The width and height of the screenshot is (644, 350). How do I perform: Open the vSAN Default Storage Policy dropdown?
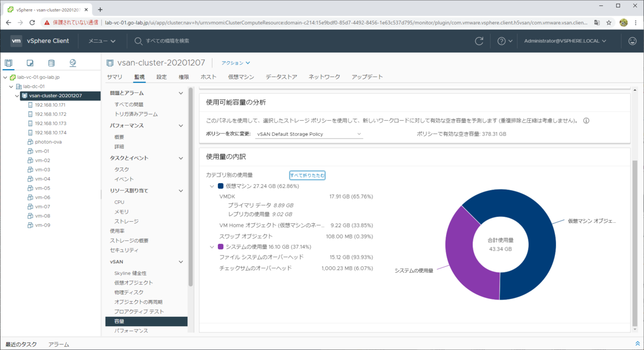coord(310,134)
